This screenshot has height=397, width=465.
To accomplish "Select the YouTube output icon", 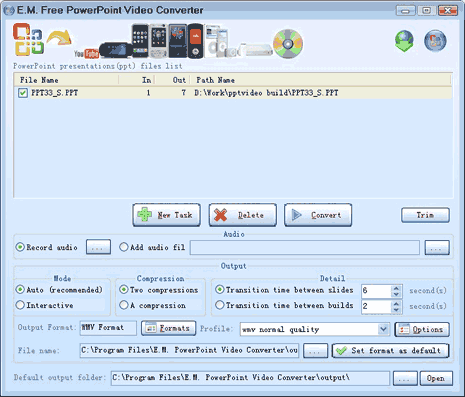I will point(86,53).
